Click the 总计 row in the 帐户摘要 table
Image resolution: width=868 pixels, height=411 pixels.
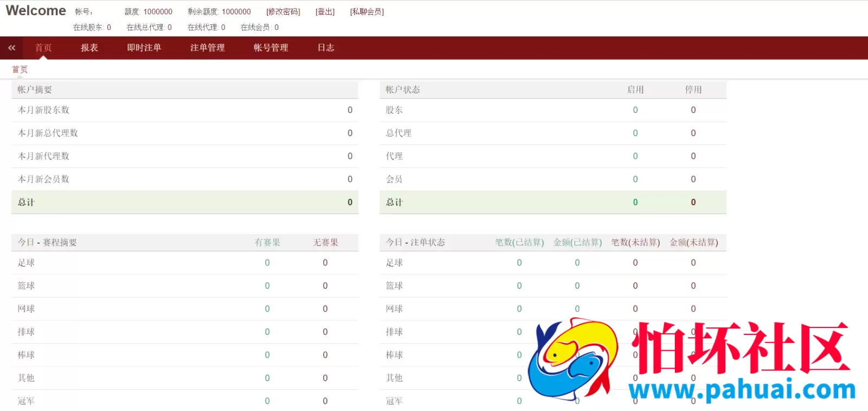click(x=185, y=203)
